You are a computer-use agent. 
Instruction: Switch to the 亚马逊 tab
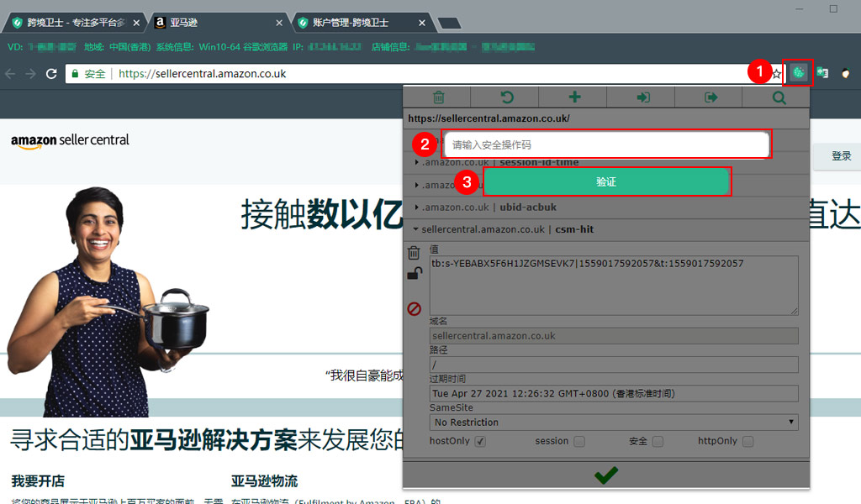click(x=218, y=23)
